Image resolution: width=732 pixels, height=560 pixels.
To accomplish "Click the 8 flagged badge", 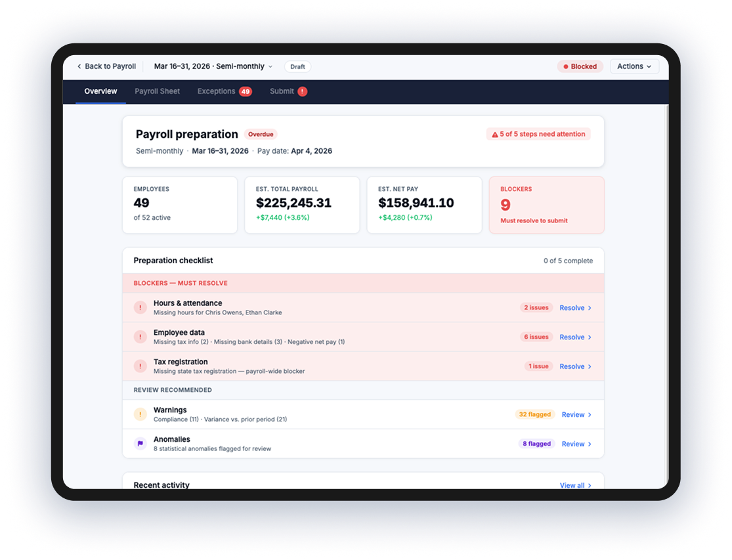I will click(x=536, y=444).
